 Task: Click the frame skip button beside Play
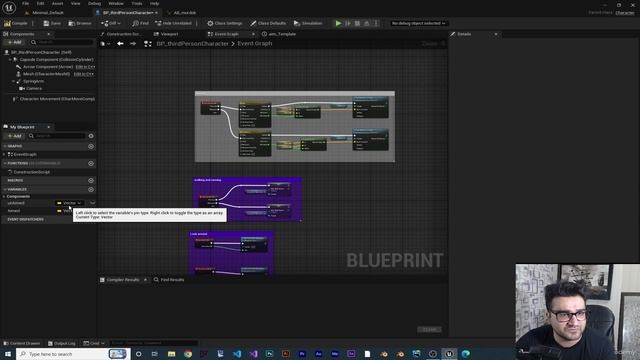pos(348,23)
